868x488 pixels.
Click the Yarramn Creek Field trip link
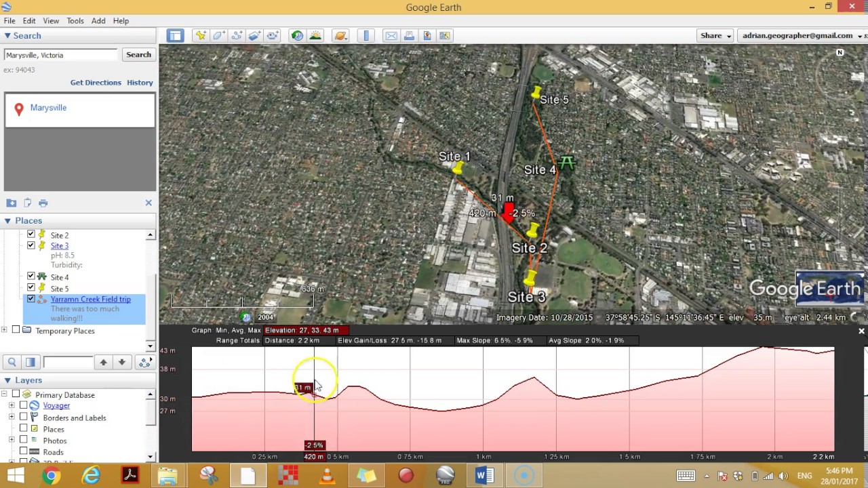91,299
